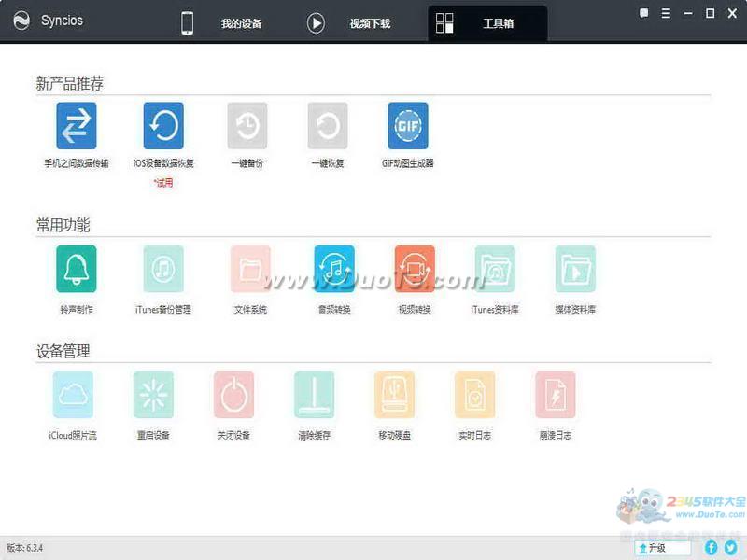This screenshot has width=747, height=560.
Task: Open the 实时日志 real-time log
Action: pos(475,395)
